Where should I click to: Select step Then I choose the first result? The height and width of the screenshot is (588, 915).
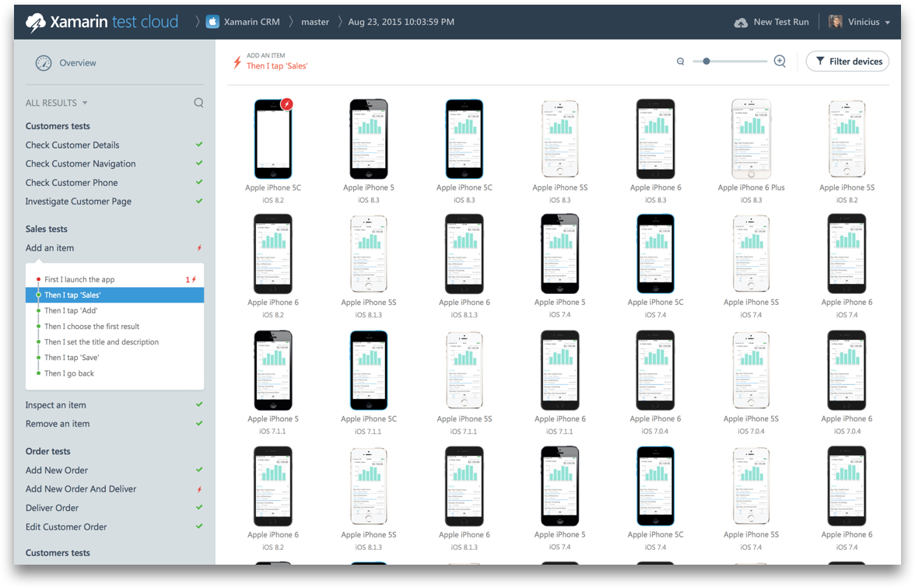coord(92,326)
